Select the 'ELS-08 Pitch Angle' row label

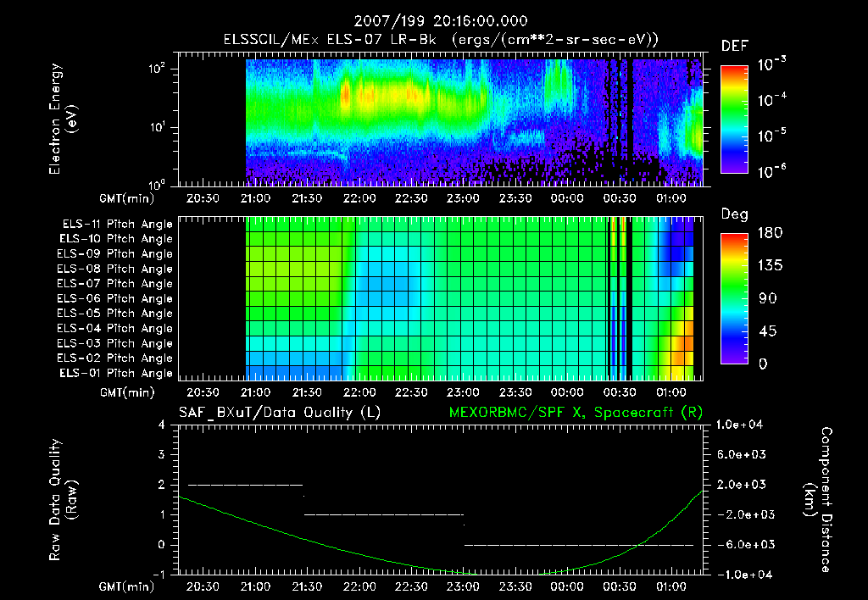114,269
